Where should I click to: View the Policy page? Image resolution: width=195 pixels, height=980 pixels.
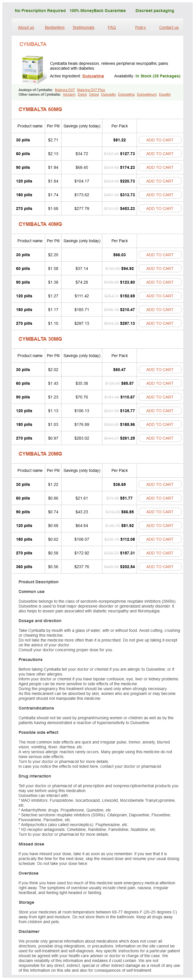point(140,27)
